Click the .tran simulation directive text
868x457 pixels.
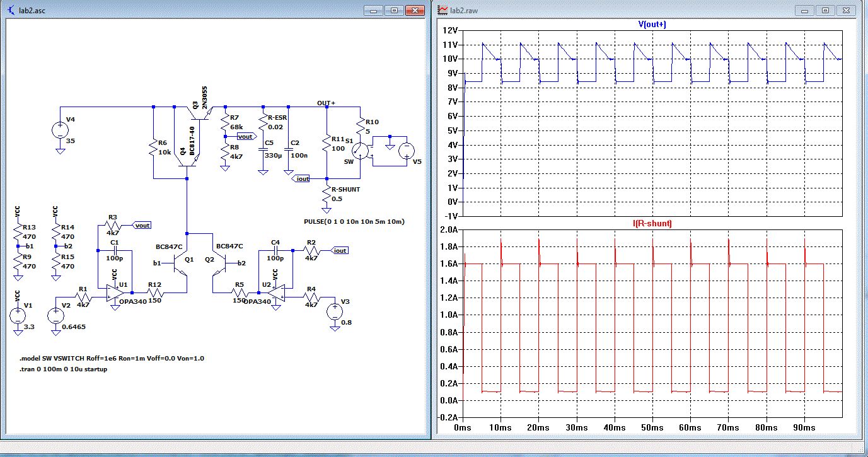pyautogui.click(x=63, y=369)
